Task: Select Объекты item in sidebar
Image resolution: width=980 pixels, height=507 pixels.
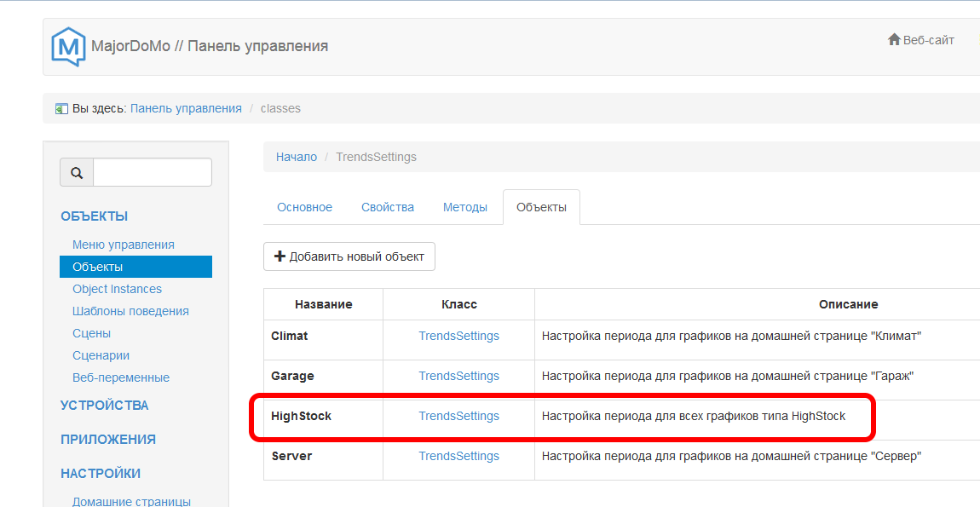Action: 135,267
